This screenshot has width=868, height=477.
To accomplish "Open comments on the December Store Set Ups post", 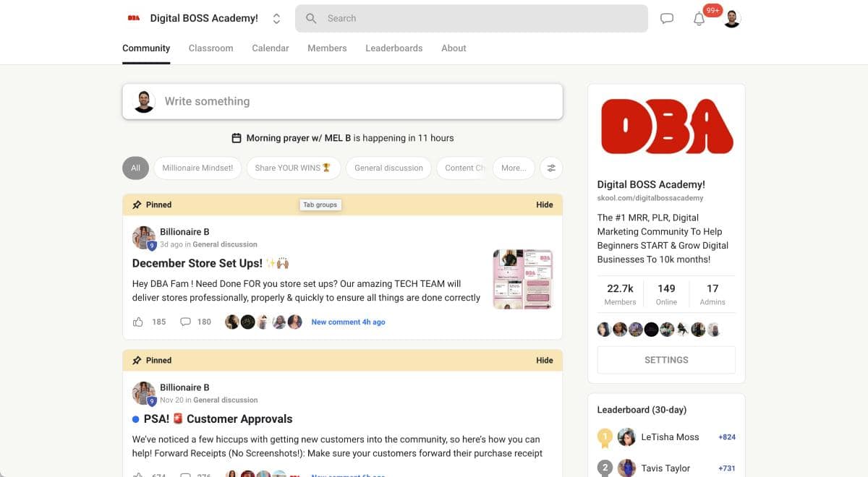I will point(185,322).
